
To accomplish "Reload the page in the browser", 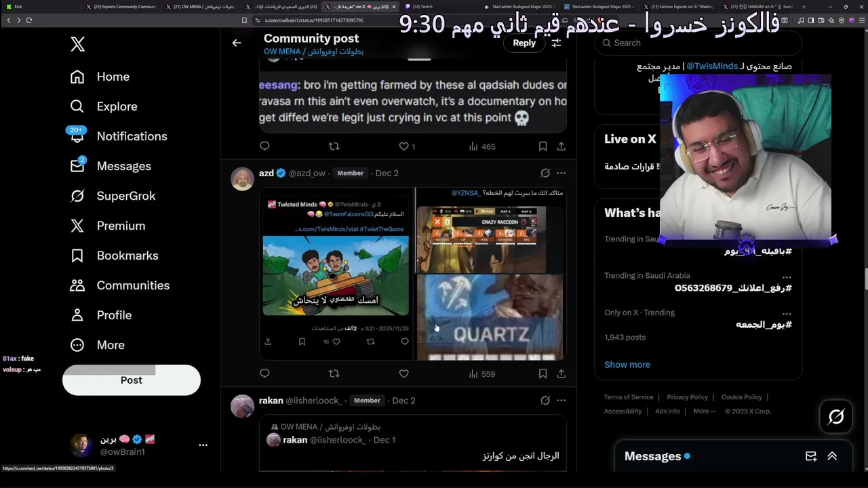I will click(x=29, y=20).
